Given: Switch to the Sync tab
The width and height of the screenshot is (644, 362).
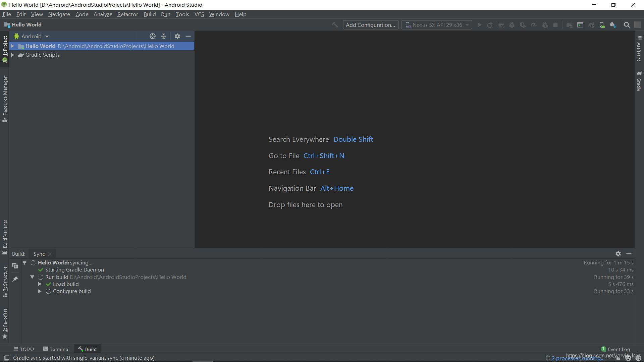Looking at the screenshot, I should coord(39,254).
